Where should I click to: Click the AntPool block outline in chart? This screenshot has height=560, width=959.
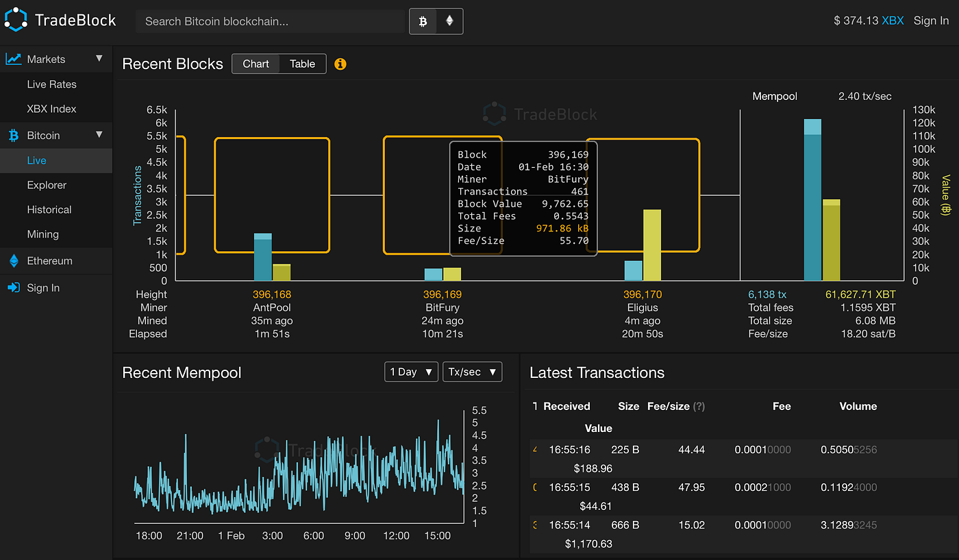tap(272, 195)
